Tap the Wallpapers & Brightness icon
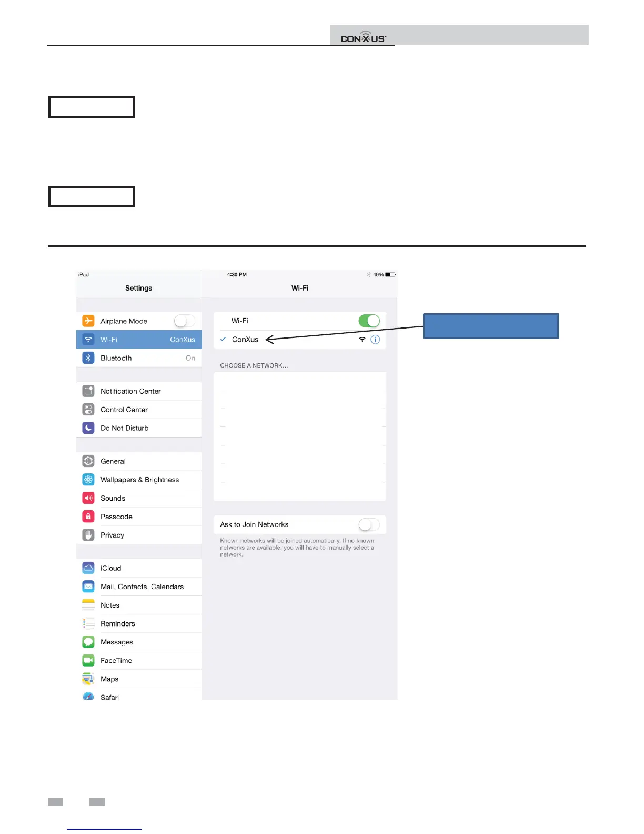Image resolution: width=644 pixels, height=834 pixels. coord(88,480)
